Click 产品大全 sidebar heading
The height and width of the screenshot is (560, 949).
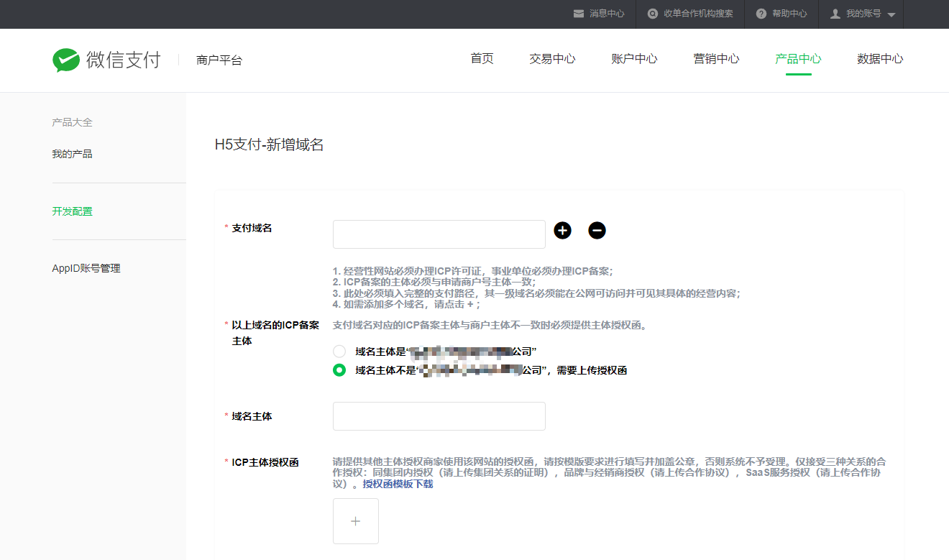click(72, 122)
